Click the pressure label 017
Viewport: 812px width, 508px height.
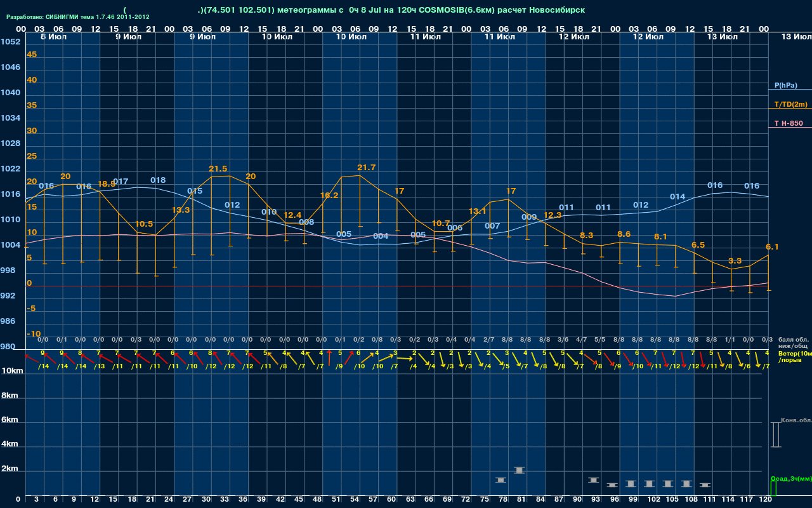pyautogui.click(x=121, y=182)
